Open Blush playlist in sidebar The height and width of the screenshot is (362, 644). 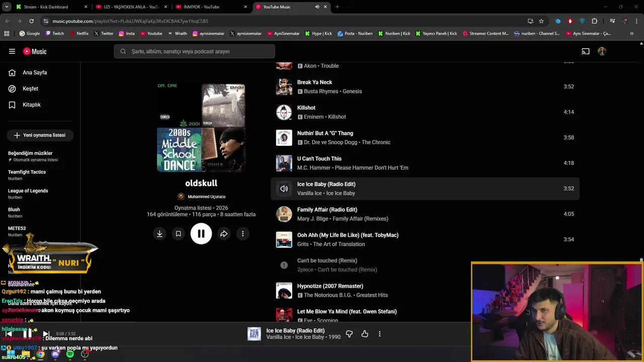click(14, 210)
